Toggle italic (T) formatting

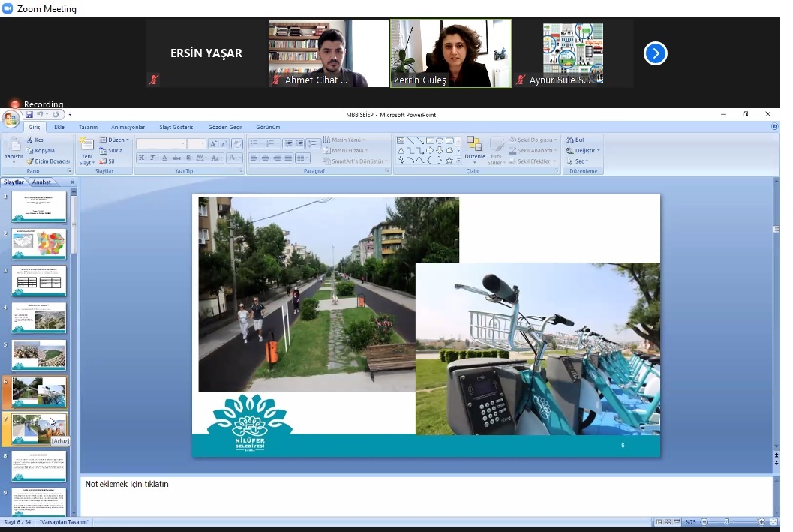(152, 158)
